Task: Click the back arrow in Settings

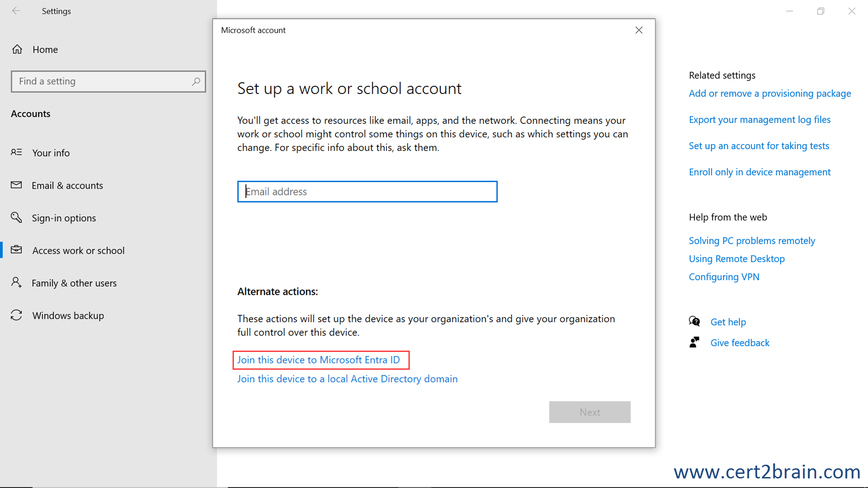Action: (x=16, y=11)
